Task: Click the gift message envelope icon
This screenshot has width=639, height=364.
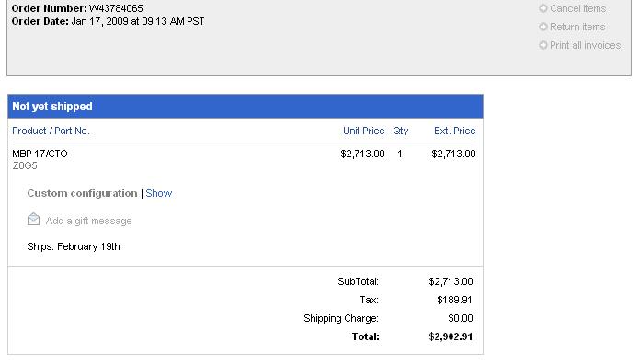Action: pyautogui.click(x=33, y=220)
